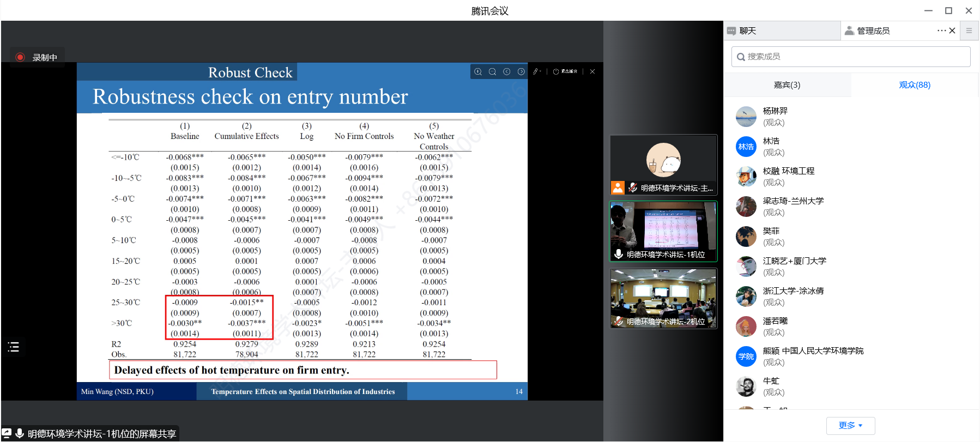Click the hamburger menu icon in the panel header
The image size is (980, 442).
coord(969,31)
